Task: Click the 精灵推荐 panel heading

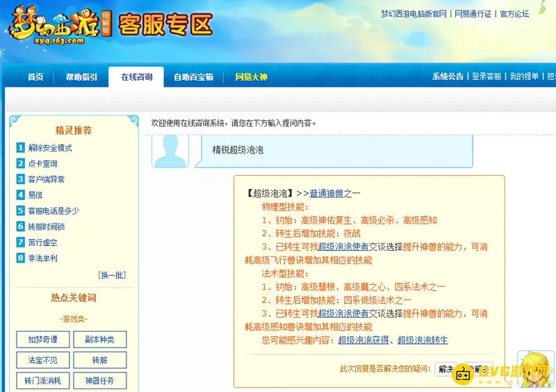Action: pyautogui.click(x=74, y=131)
